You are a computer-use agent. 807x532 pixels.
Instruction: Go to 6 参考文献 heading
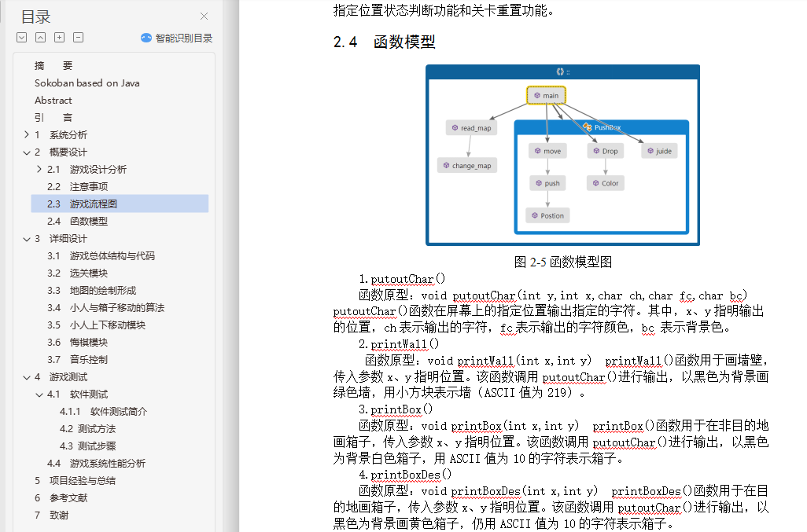point(61,498)
